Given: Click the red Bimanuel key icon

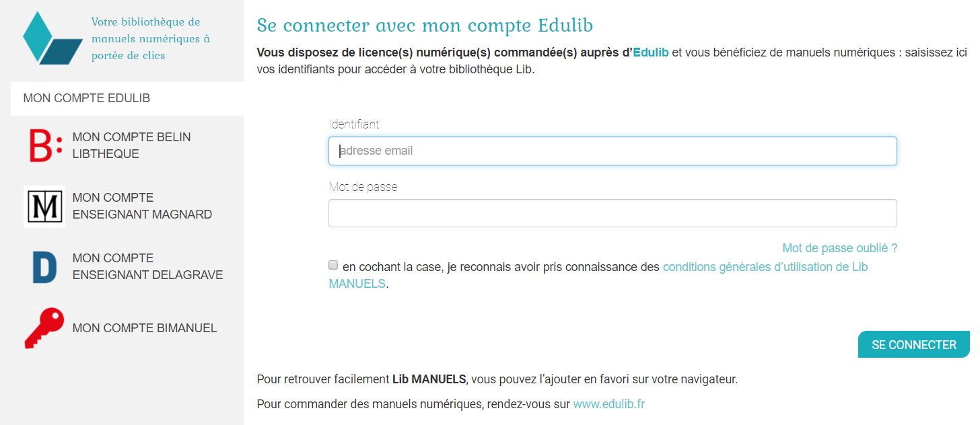Looking at the screenshot, I should coord(44,328).
